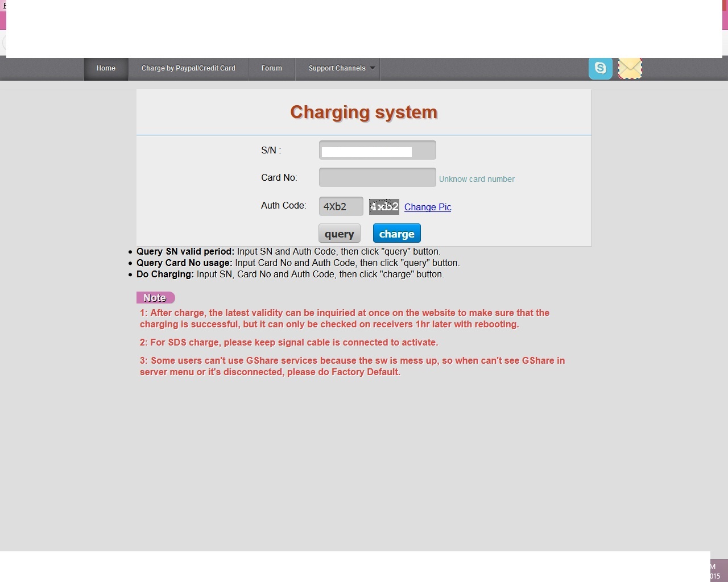Open Charge by Paypal/Credit Card page

188,68
